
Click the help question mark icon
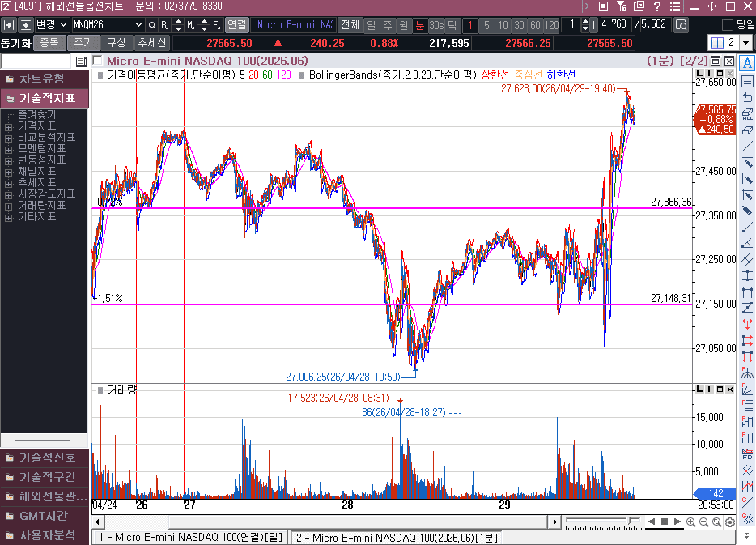coord(656,6)
